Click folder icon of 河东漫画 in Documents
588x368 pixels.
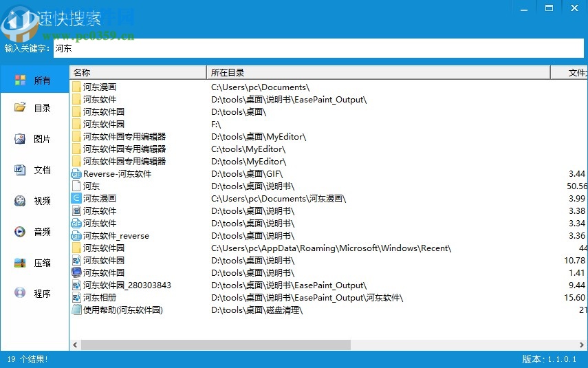click(x=76, y=87)
